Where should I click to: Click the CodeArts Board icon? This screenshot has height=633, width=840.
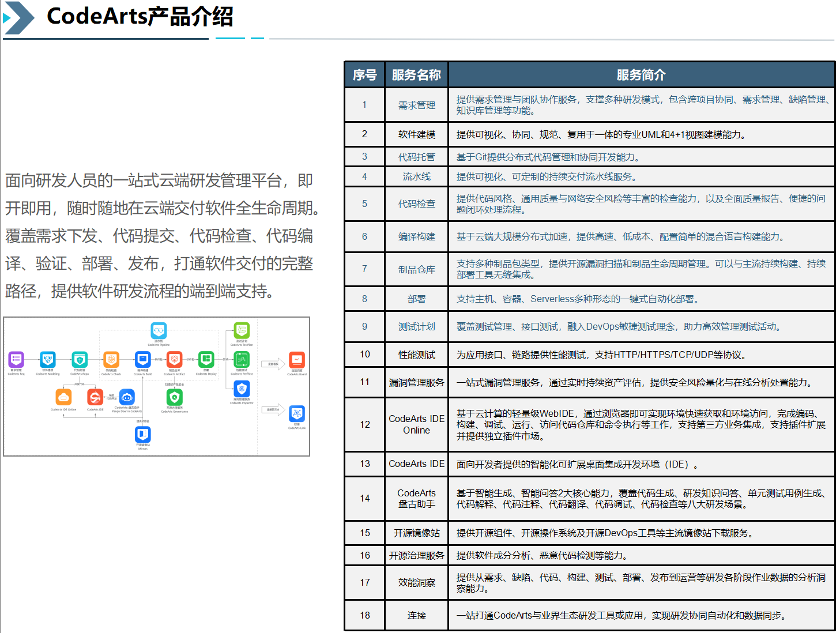pyautogui.click(x=297, y=360)
